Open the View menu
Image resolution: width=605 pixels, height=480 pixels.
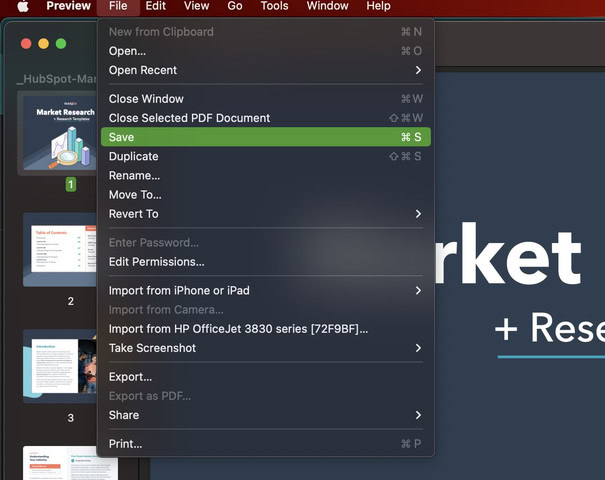tap(196, 6)
